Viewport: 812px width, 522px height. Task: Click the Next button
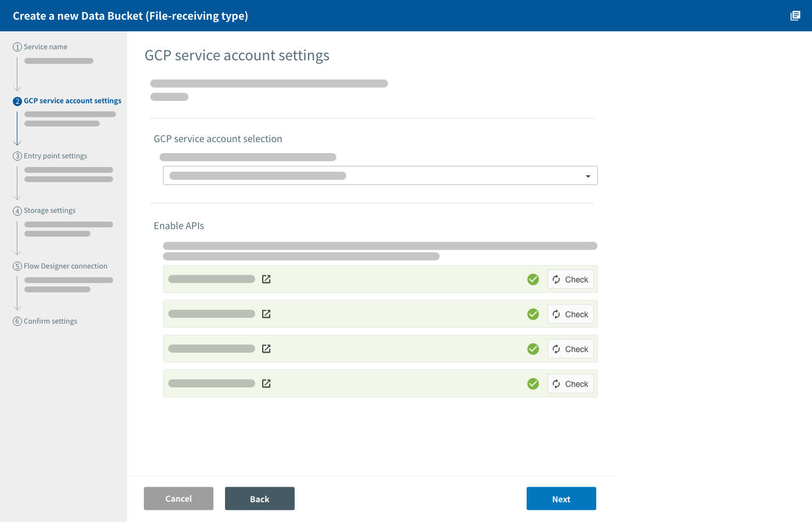[x=561, y=499]
